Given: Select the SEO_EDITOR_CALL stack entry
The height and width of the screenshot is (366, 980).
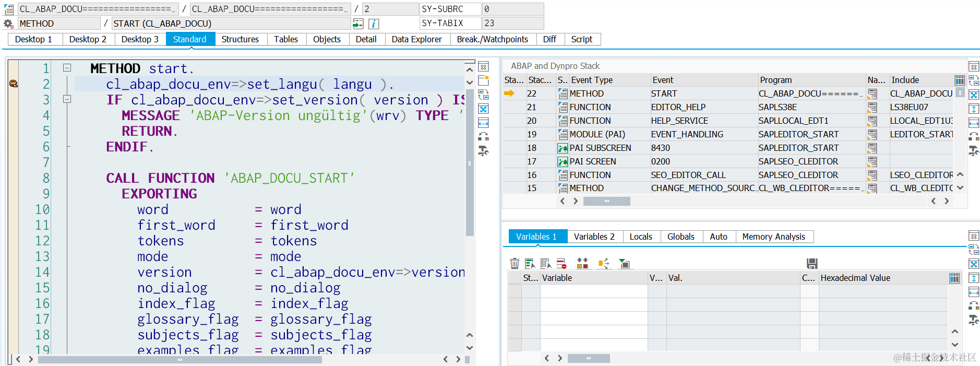Looking at the screenshot, I should [x=728, y=175].
